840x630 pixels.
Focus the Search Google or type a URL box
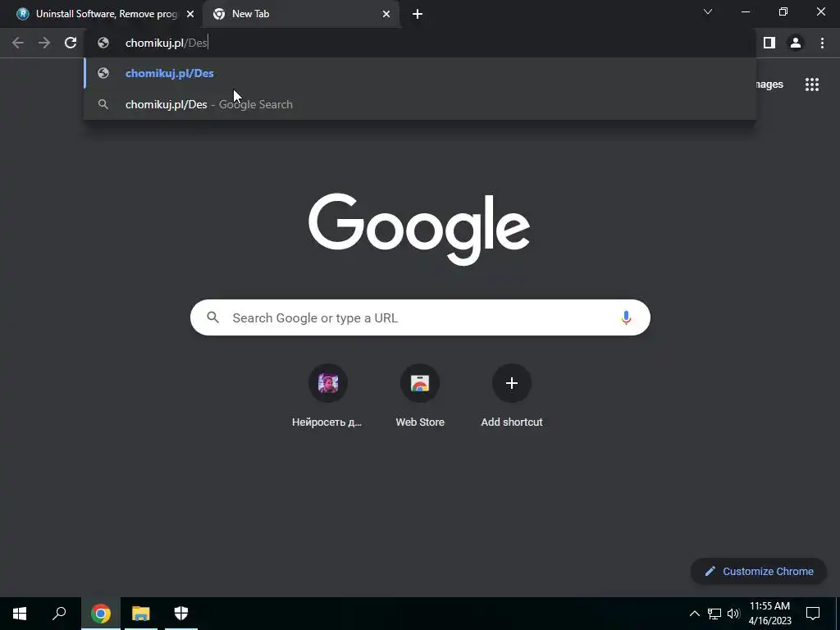click(420, 317)
